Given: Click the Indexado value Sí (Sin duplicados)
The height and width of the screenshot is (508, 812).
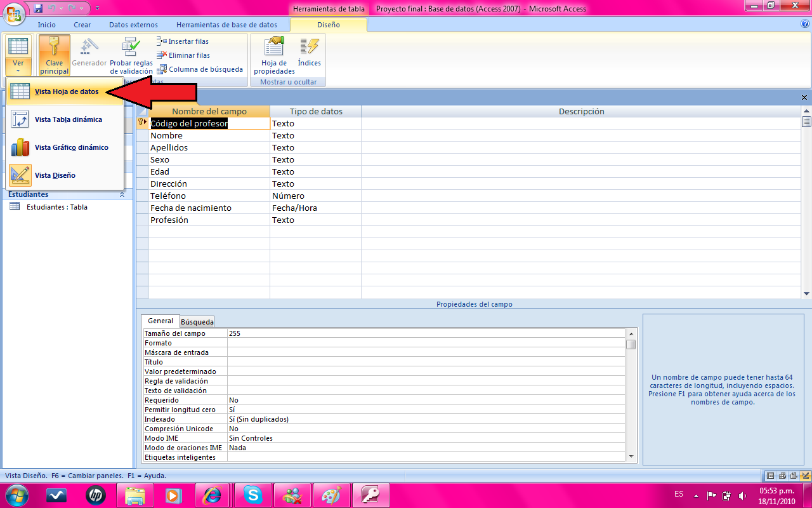Looking at the screenshot, I should coord(427,419).
